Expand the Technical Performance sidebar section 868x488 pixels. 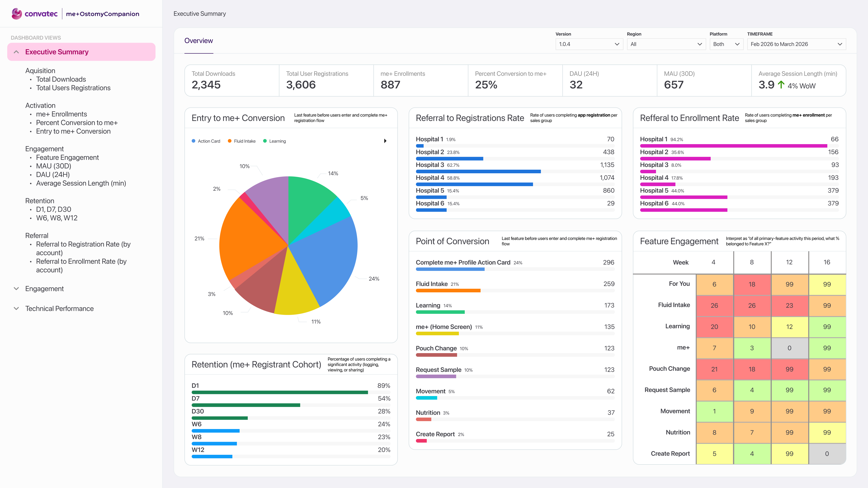(16, 308)
